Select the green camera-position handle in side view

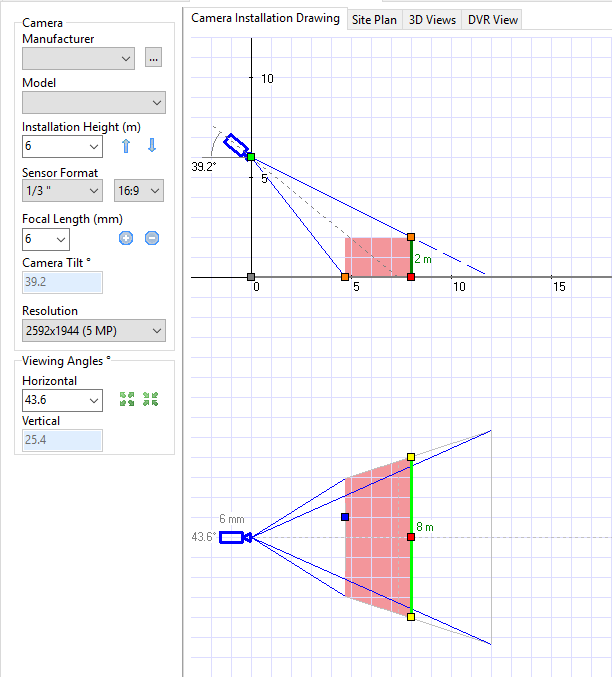251,156
